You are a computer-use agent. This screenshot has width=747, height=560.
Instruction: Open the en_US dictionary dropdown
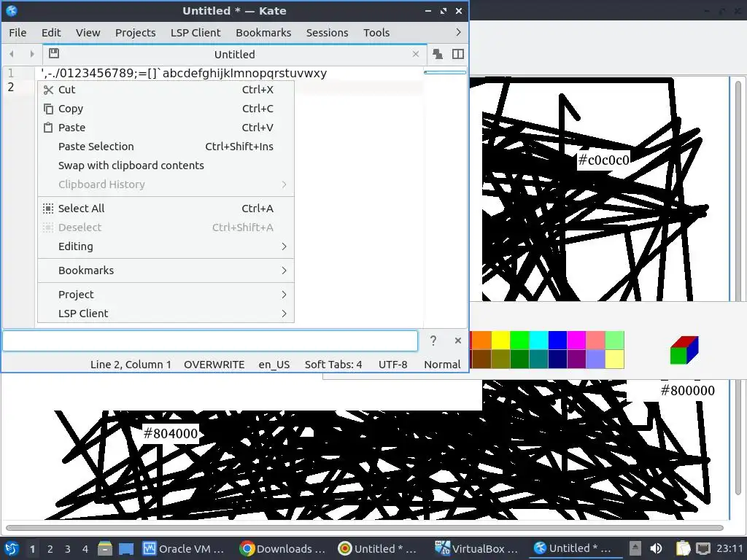(274, 365)
